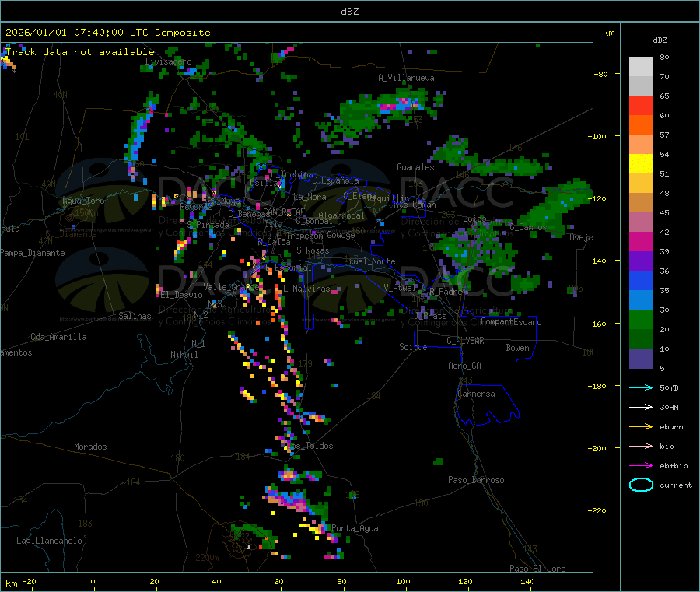The height and width of the screenshot is (592, 700).
Task: Click the '-200' tick on right km axis
Action: [x=599, y=448]
